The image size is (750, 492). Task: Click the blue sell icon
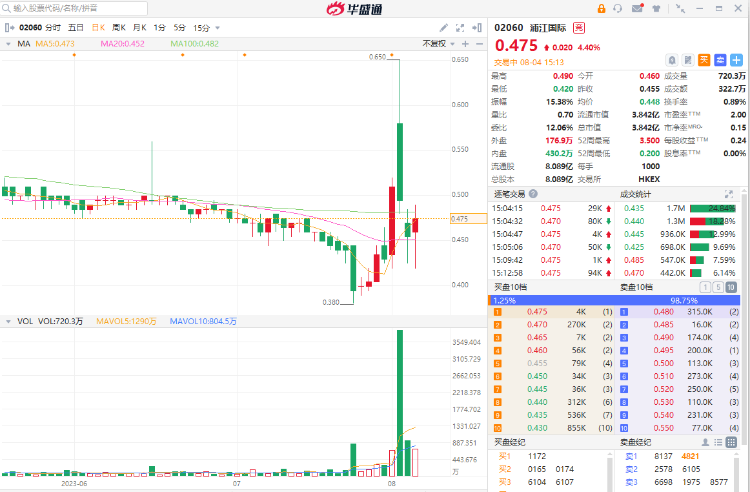pos(720,60)
